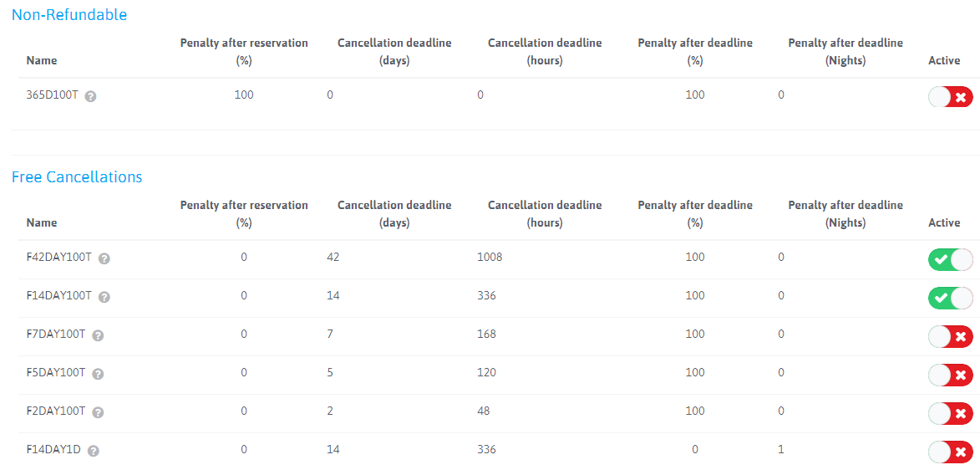
Task: Disable the F42DAY100T active toggle
Action: tap(950, 259)
